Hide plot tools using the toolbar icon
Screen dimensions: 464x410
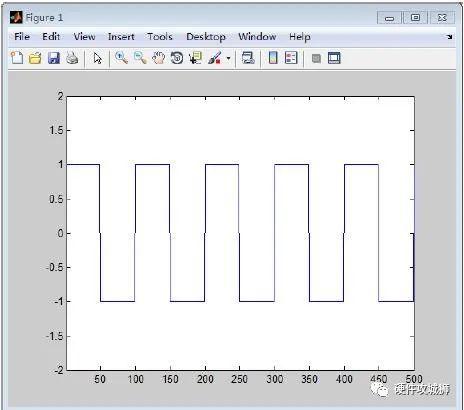click(x=316, y=59)
